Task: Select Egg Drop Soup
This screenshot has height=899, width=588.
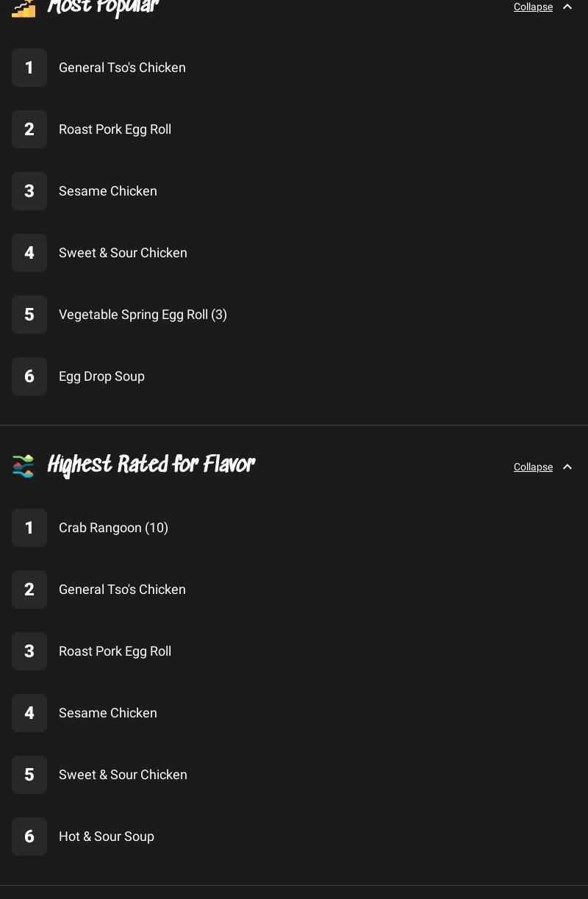Action: click(x=101, y=376)
